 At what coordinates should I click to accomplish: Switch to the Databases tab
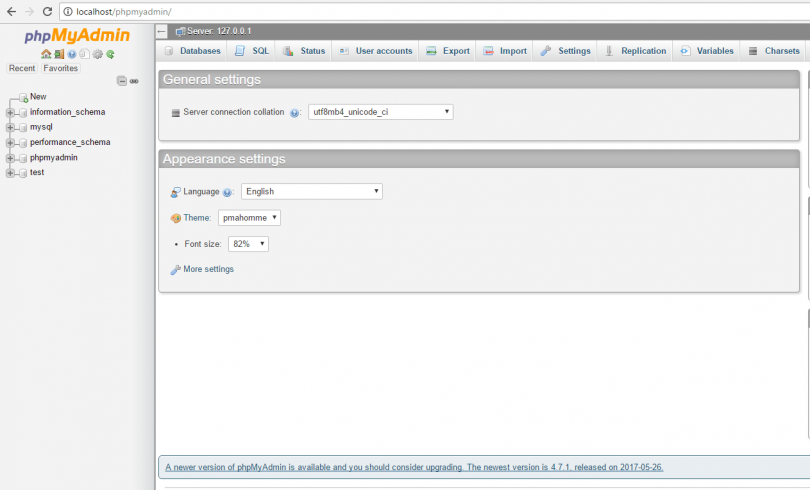pyautogui.click(x=192, y=51)
